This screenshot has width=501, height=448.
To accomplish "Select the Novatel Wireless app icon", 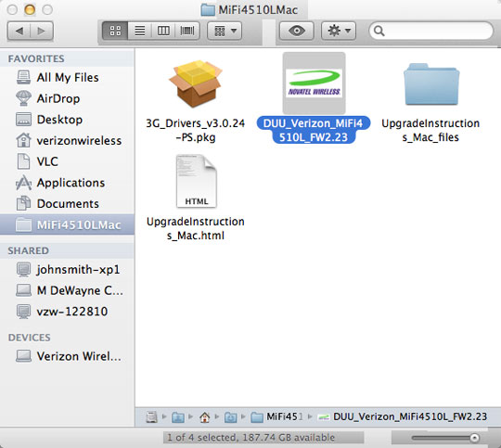I will [x=315, y=83].
